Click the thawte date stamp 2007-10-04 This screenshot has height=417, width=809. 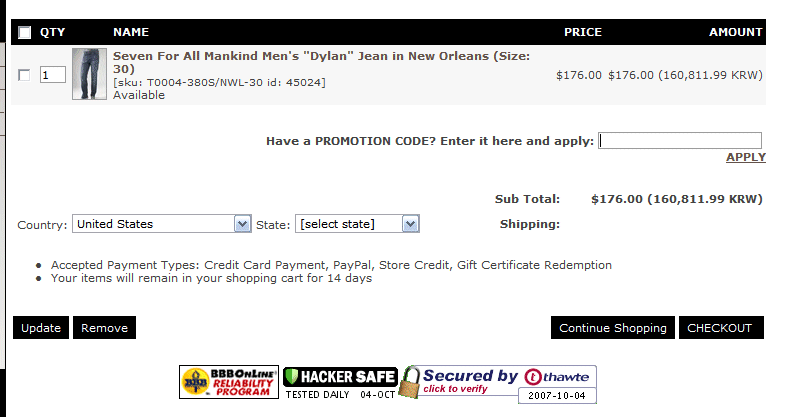tap(557, 396)
